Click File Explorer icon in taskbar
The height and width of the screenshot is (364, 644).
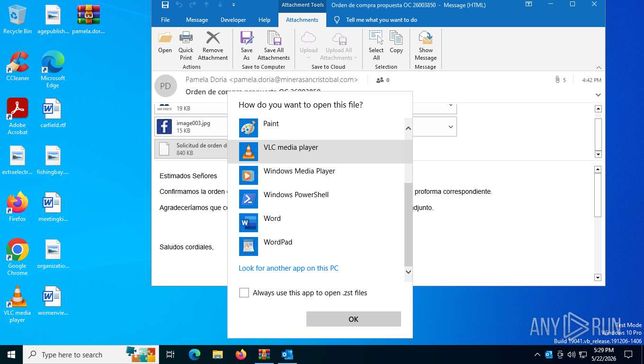(x=217, y=355)
